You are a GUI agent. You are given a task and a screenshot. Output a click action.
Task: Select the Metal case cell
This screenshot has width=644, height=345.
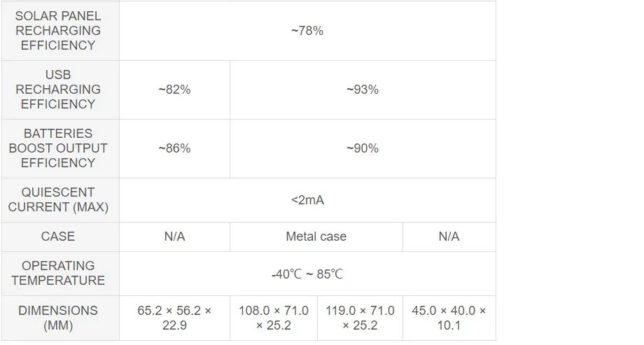pyautogui.click(x=316, y=236)
